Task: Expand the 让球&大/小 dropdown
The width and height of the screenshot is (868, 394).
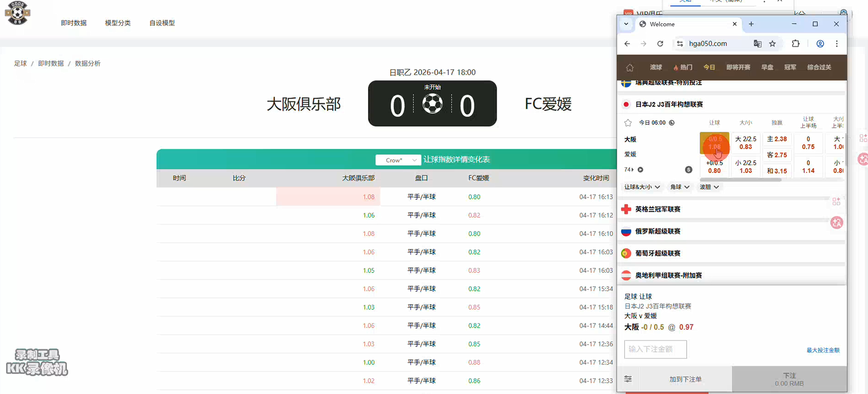Action: click(642, 187)
